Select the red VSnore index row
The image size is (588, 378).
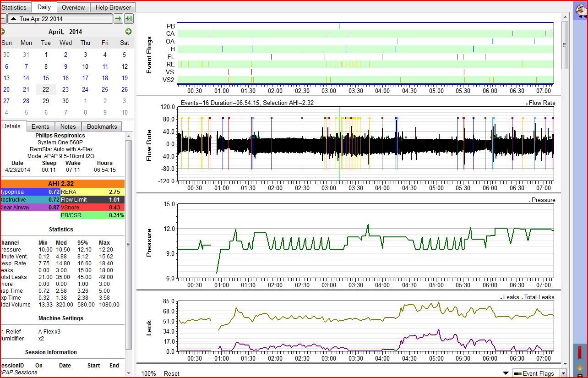coord(93,208)
